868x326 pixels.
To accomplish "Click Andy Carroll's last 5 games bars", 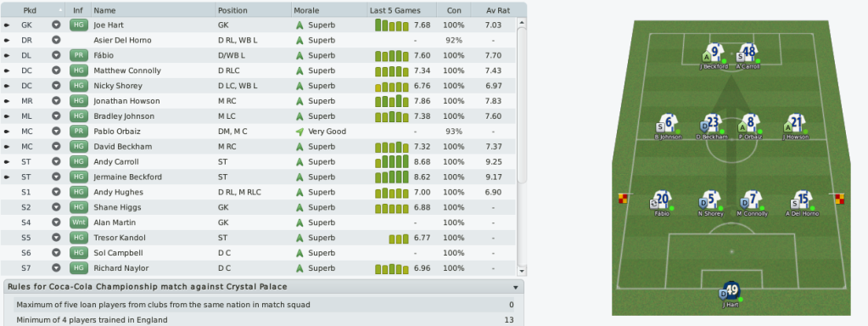I will pos(391,161).
